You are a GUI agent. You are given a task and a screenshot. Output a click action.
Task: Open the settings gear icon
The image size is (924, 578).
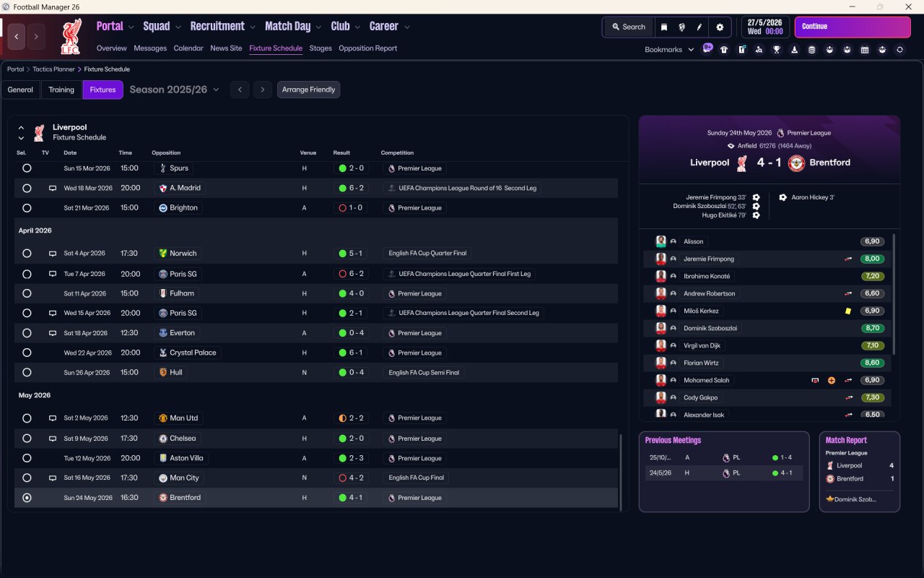tap(719, 27)
